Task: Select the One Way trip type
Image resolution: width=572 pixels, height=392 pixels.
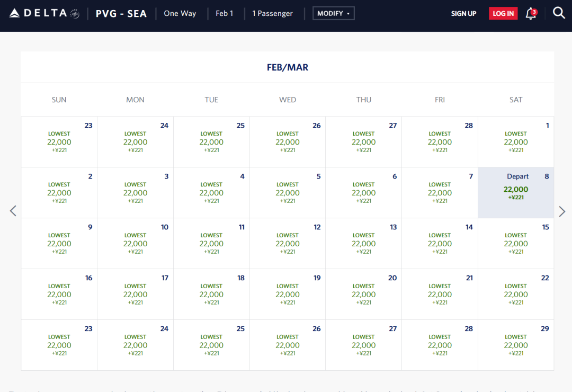Action: coord(180,13)
